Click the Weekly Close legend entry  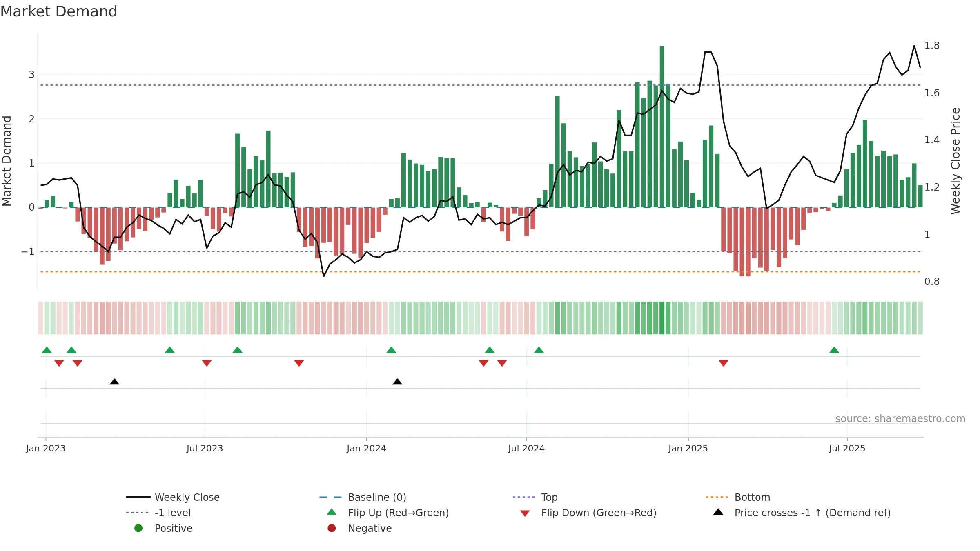tap(173, 497)
